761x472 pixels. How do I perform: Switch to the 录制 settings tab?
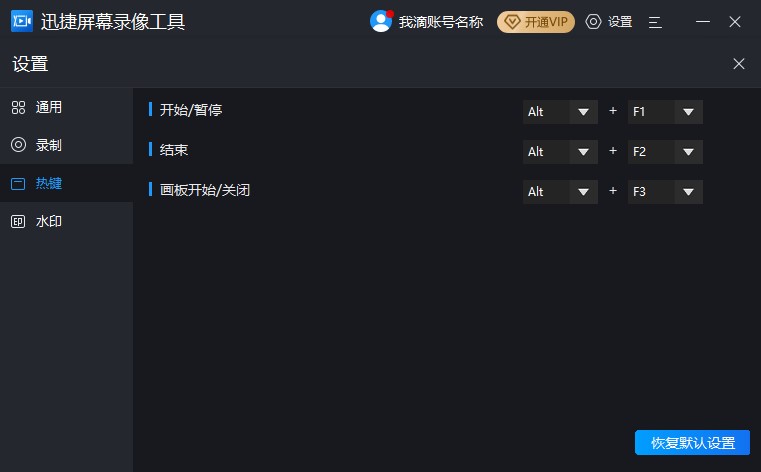pos(49,145)
